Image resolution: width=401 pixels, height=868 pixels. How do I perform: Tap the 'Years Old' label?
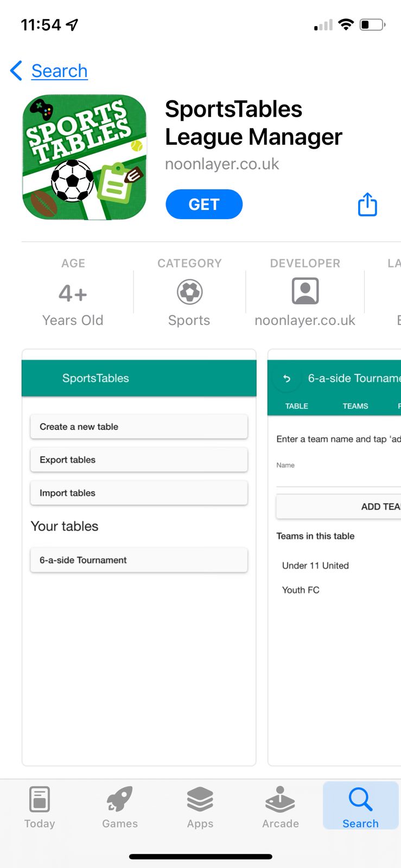pyautogui.click(x=73, y=320)
